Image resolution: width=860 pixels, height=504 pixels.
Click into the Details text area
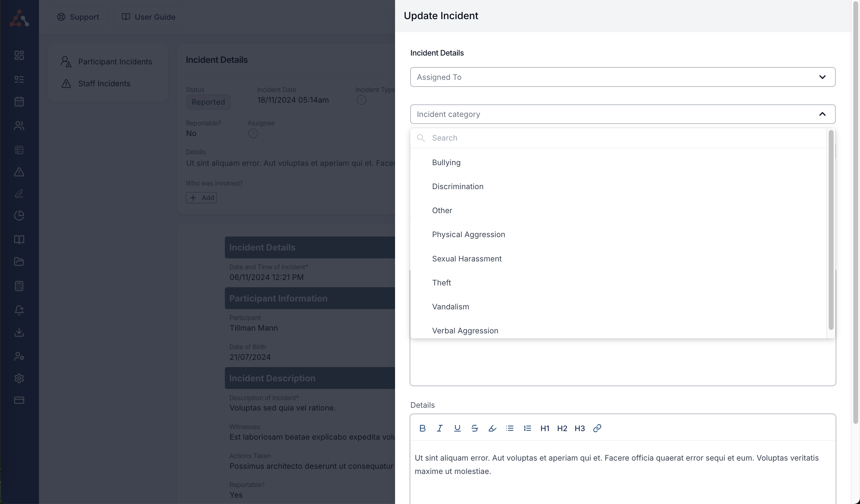(622, 472)
